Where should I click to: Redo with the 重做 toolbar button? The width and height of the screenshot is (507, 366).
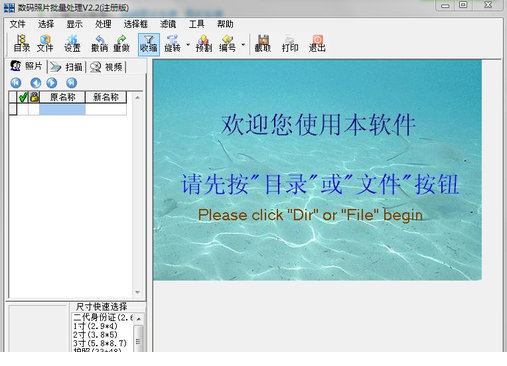121,44
